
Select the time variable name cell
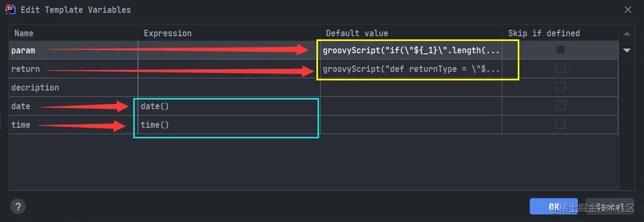point(74,125)
